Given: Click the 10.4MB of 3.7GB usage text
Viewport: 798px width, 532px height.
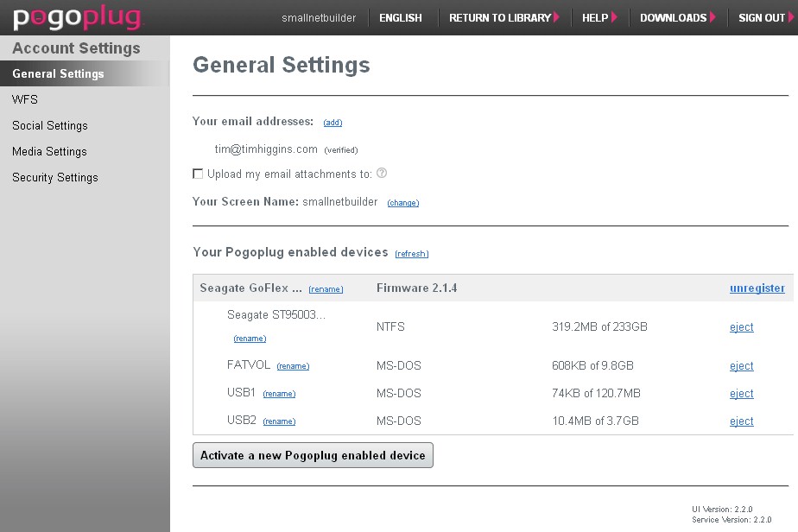Looking at the screenshot, I should pos(595,421).
